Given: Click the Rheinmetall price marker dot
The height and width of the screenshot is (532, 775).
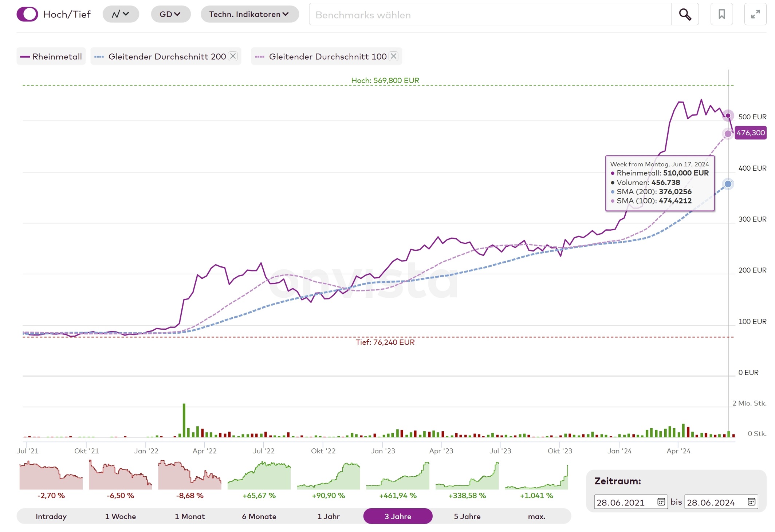Looking at the screenshot, I should (728, 116).
